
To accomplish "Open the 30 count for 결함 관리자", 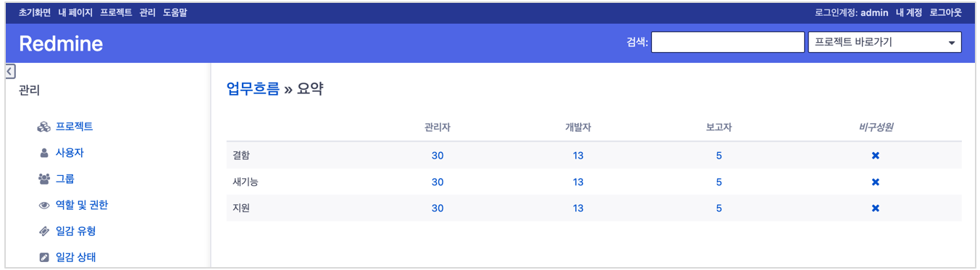I will 437,156.
